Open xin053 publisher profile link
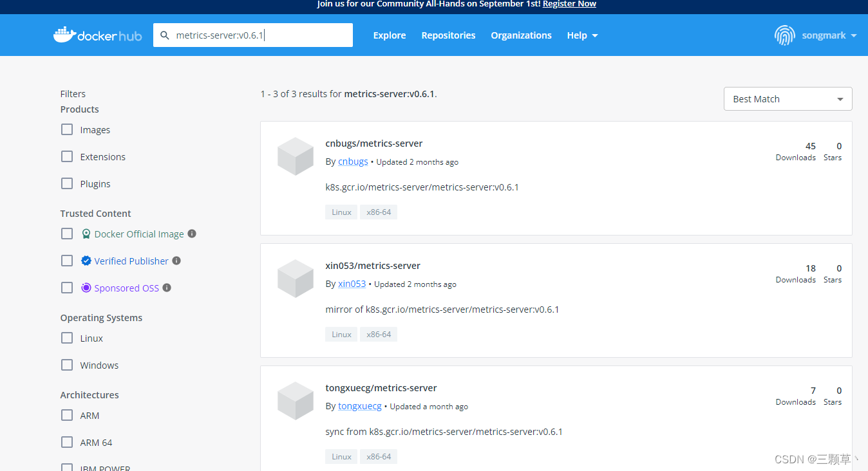Viewport: 868px width, 471px height. (x=352, y=284)
